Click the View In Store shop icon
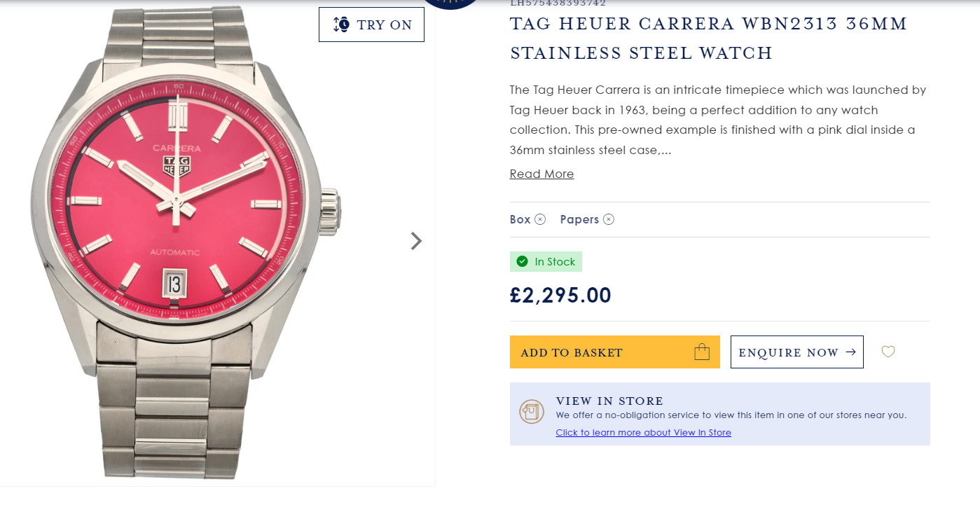 532,411
